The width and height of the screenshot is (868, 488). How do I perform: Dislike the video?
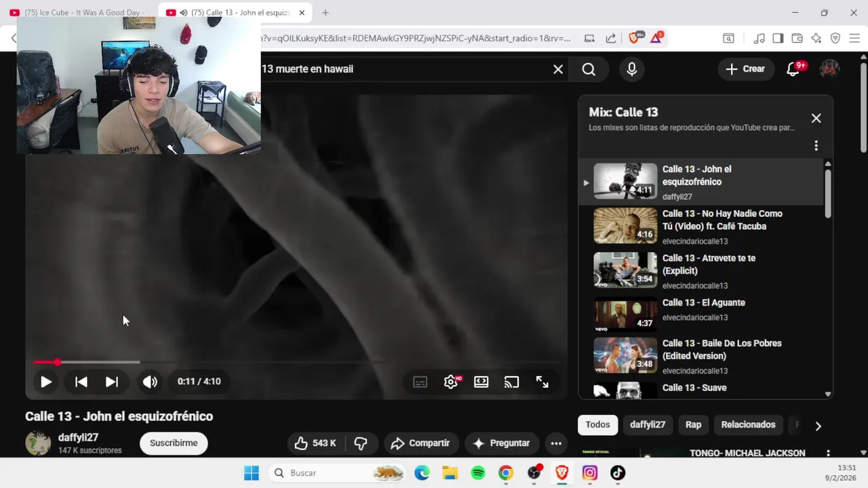(x=361, y=443)
